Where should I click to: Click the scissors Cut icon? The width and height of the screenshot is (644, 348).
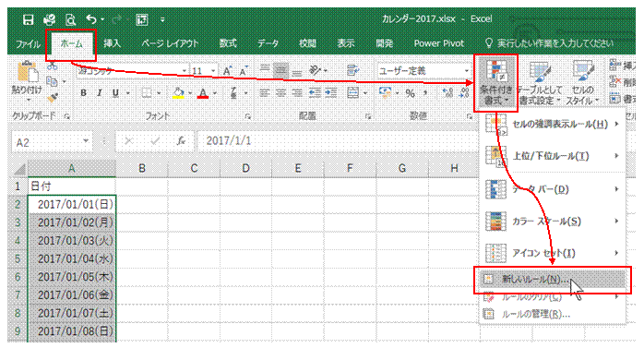(x=52, y=66)
